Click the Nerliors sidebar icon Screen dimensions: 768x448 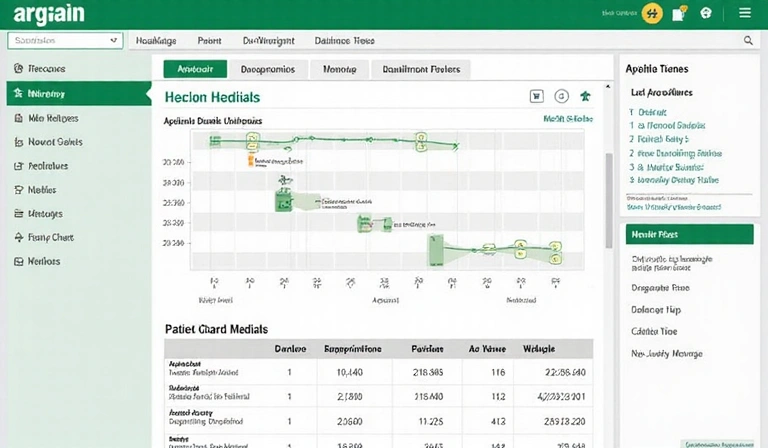point(19,261)
